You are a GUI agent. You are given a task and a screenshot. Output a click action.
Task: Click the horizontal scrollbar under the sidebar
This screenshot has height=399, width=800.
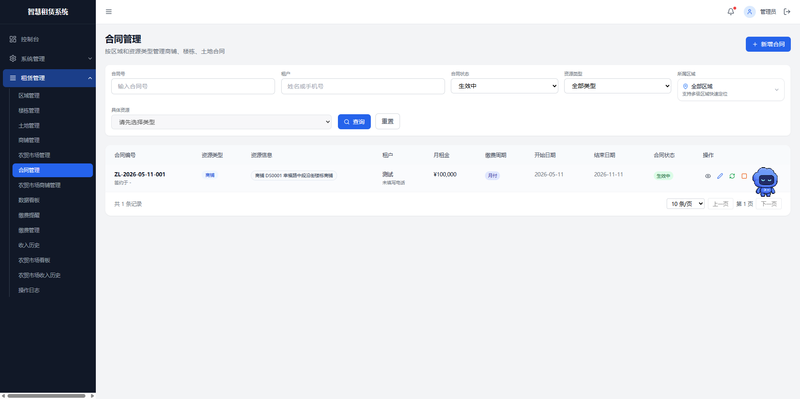tap(46, 395)
